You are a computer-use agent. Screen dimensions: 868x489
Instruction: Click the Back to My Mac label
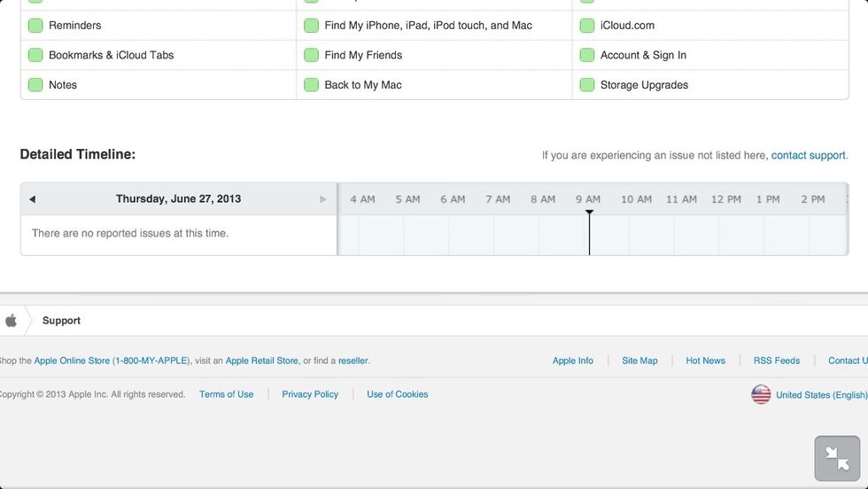tap(363, 85)
